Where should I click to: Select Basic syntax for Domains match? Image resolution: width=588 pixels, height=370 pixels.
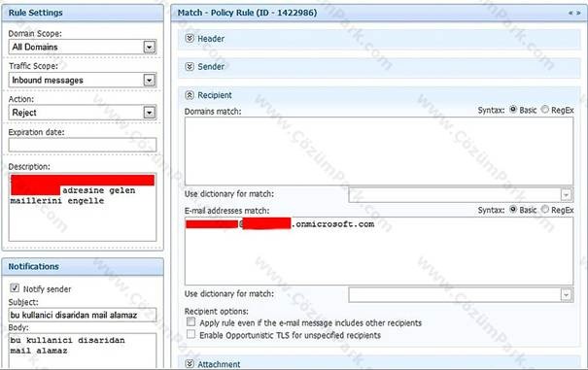tap(513, 110)
